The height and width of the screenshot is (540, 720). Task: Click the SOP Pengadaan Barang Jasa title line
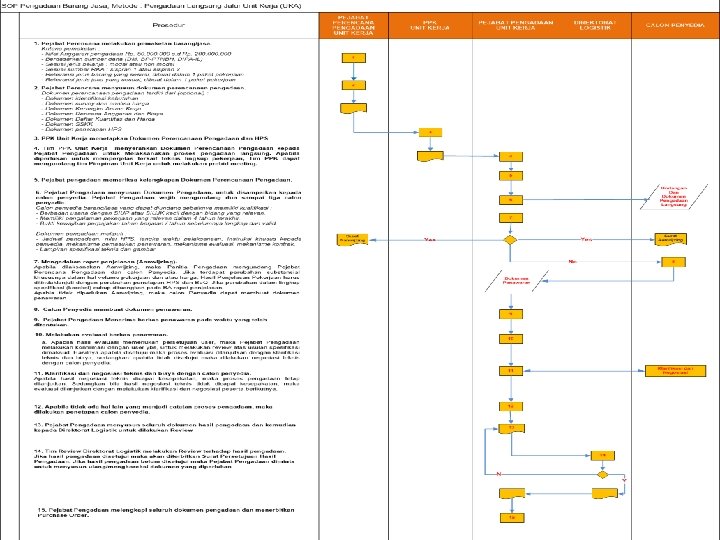[x=152, y=6]
